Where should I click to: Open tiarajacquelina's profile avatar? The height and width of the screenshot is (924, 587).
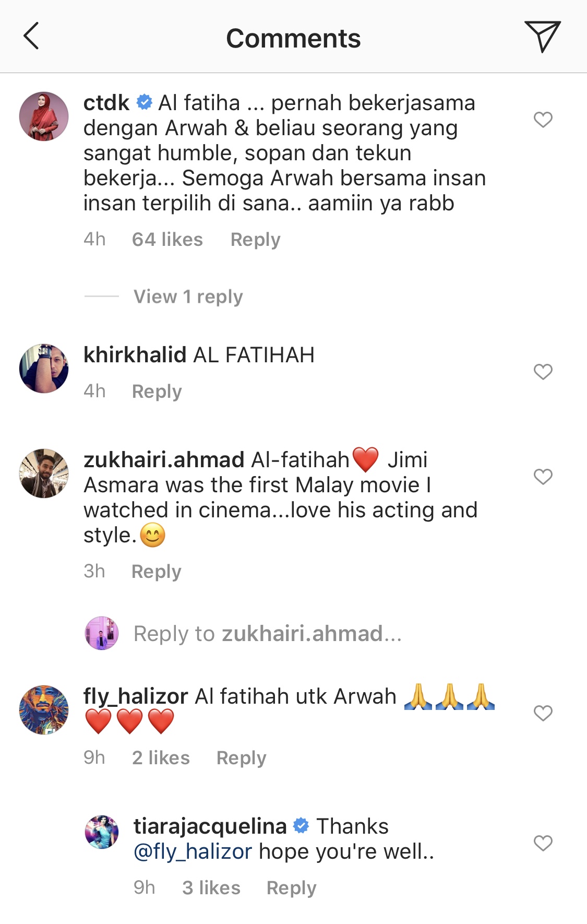102,832
